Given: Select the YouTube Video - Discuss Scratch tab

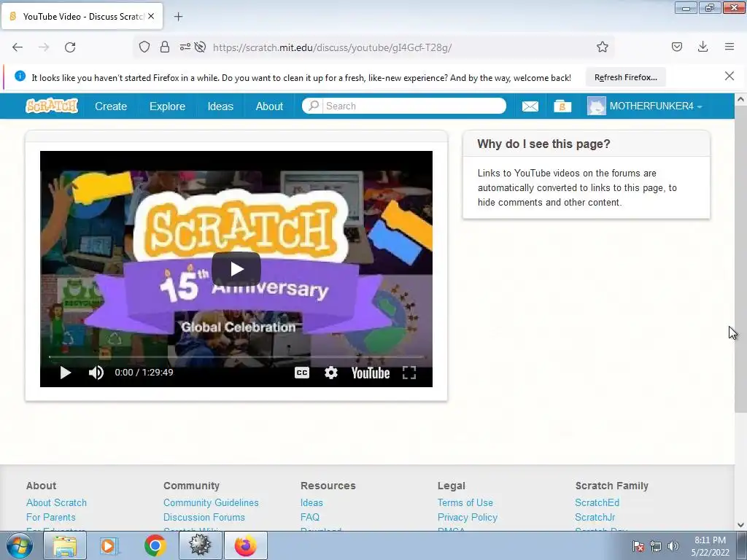Looking at the screenshot, I should (x=82, y=16).
